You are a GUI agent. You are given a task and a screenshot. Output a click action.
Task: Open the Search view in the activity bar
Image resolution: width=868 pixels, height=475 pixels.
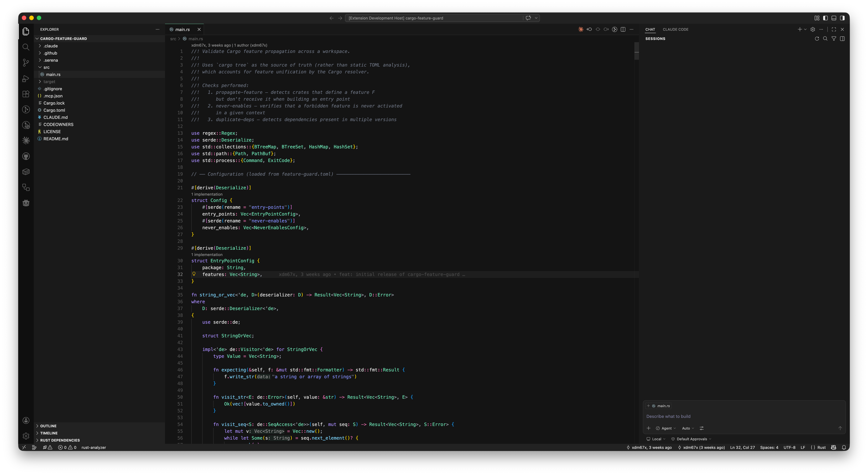pyautogui.click(x=26, y=47)
